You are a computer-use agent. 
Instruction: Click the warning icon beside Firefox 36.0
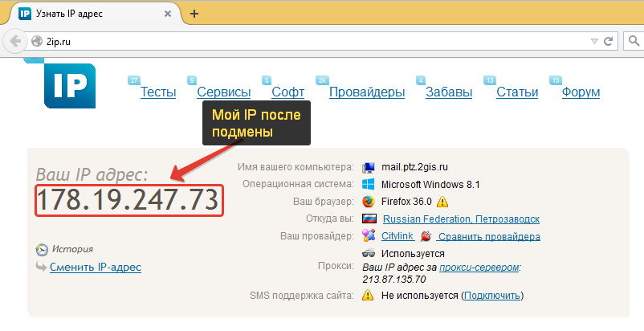click(x=442, y=202)
